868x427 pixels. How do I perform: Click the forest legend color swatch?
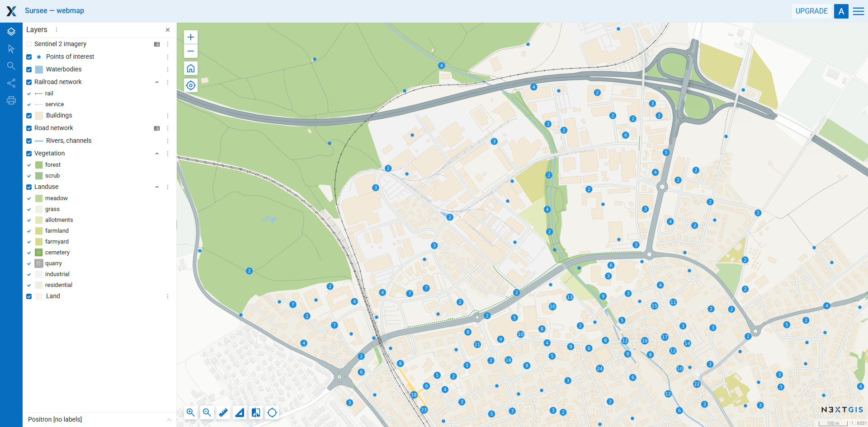39,165
